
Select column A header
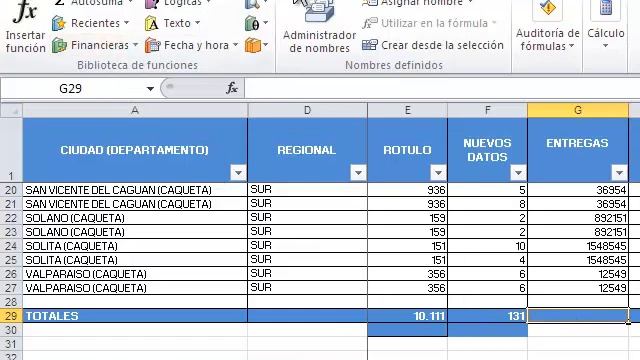pyautogui.click(x=135, y=110)
